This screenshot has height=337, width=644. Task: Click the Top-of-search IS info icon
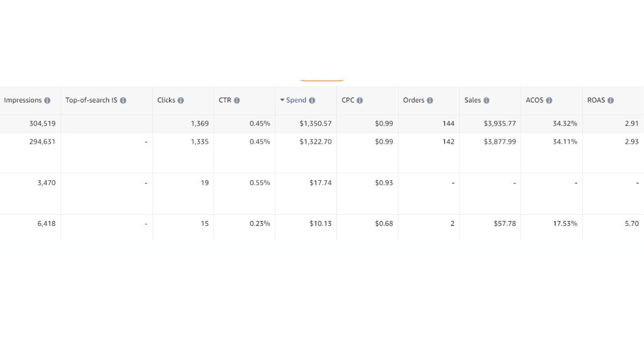click(x=123, y=100)
